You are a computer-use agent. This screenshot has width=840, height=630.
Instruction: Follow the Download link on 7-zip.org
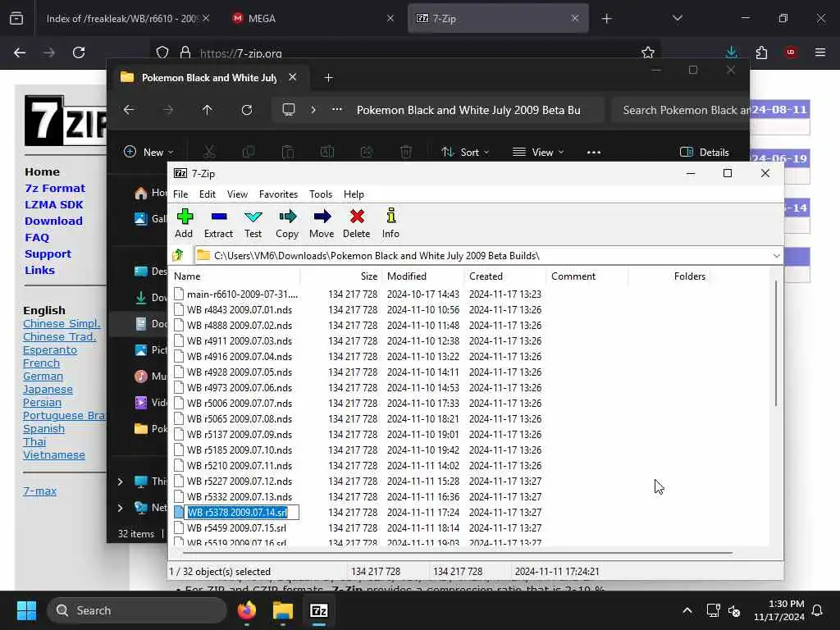click(x=53, y=221)
